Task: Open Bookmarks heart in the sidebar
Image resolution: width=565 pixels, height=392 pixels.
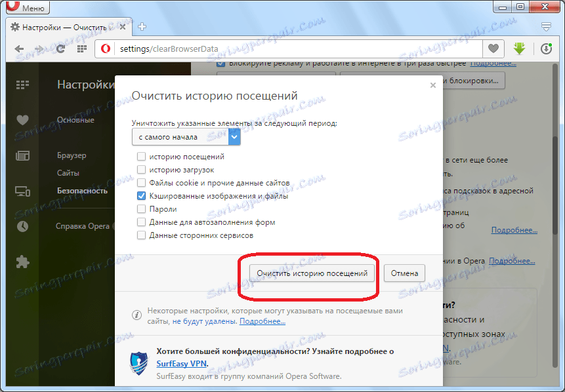Action: tap(22, 120)
